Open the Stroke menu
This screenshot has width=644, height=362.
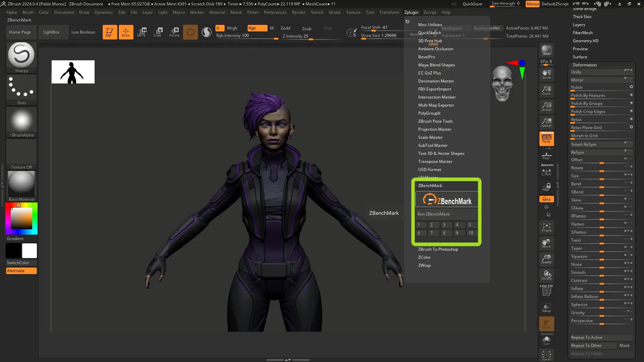coord(334,12)
